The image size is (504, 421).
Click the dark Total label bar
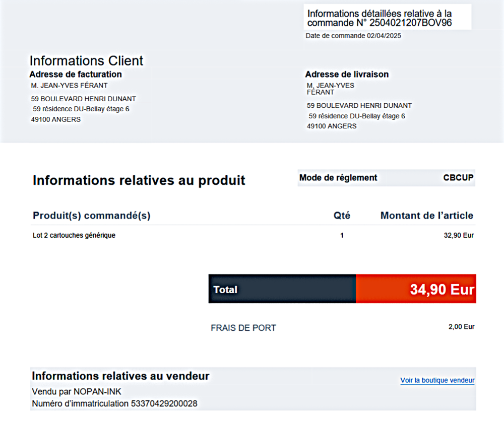(x=282, y=289)
